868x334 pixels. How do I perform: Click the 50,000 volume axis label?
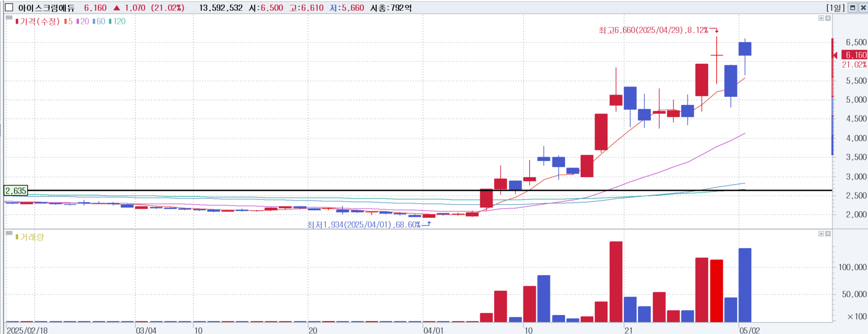tap(854, 294)
